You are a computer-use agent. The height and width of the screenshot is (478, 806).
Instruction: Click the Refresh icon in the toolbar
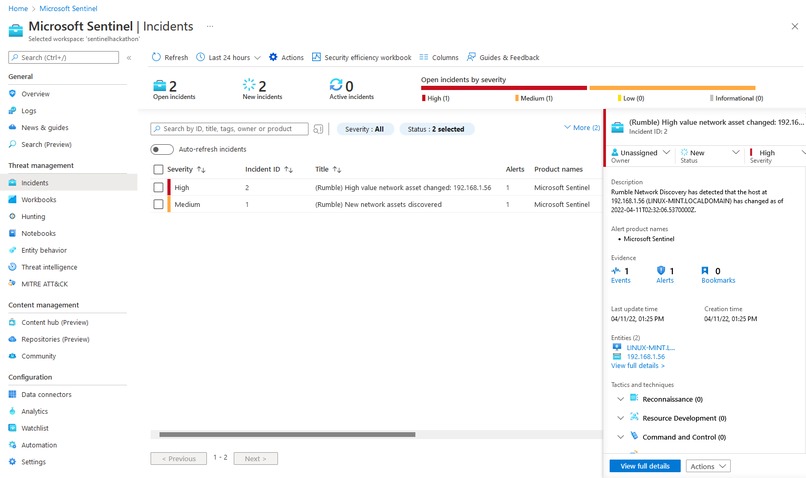pos(156,57)
